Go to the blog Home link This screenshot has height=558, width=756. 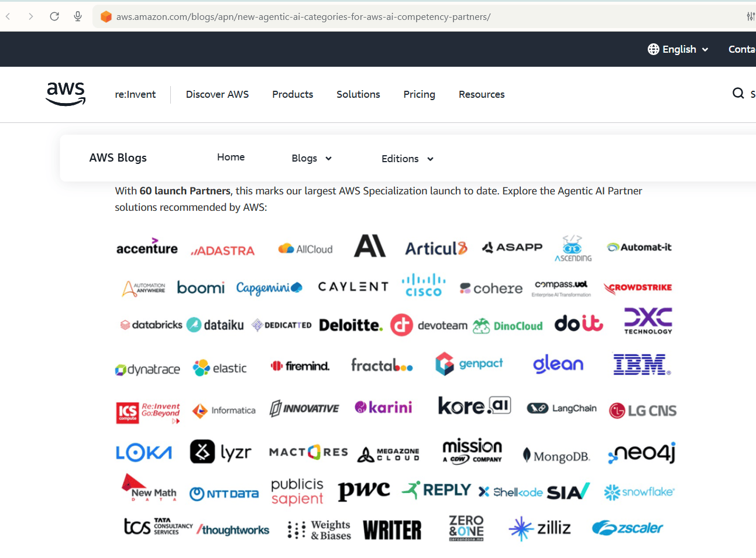tap(231, 157)
